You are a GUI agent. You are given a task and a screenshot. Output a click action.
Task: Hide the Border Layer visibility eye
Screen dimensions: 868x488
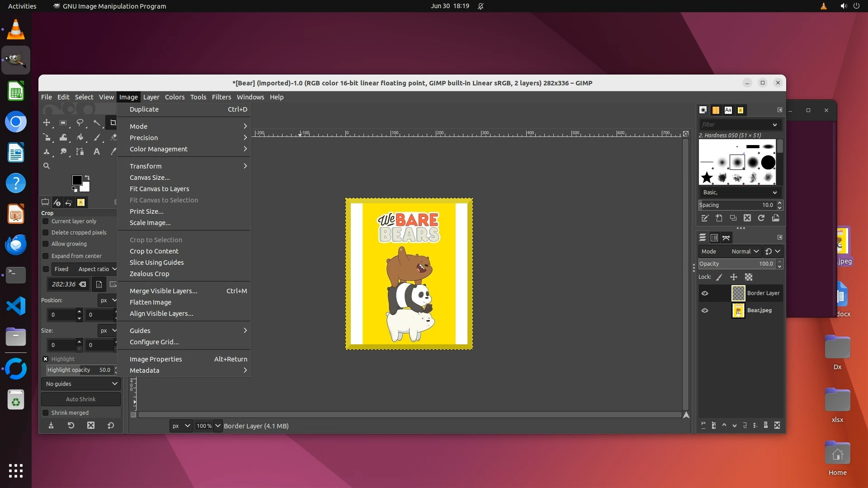point(705,293)
